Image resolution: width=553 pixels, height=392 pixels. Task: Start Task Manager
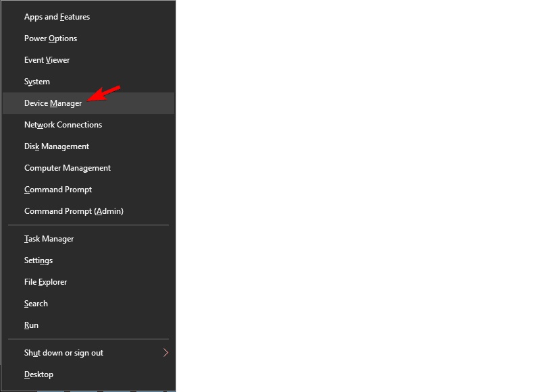[x=88, y=239]
